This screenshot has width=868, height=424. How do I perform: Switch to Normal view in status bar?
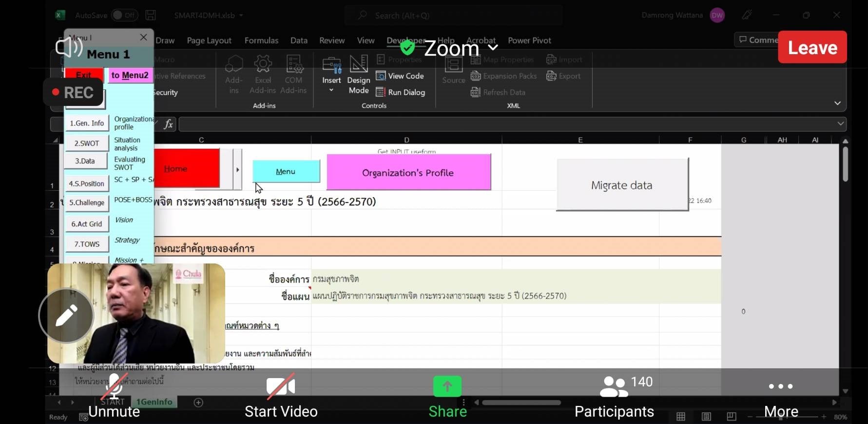681,417
